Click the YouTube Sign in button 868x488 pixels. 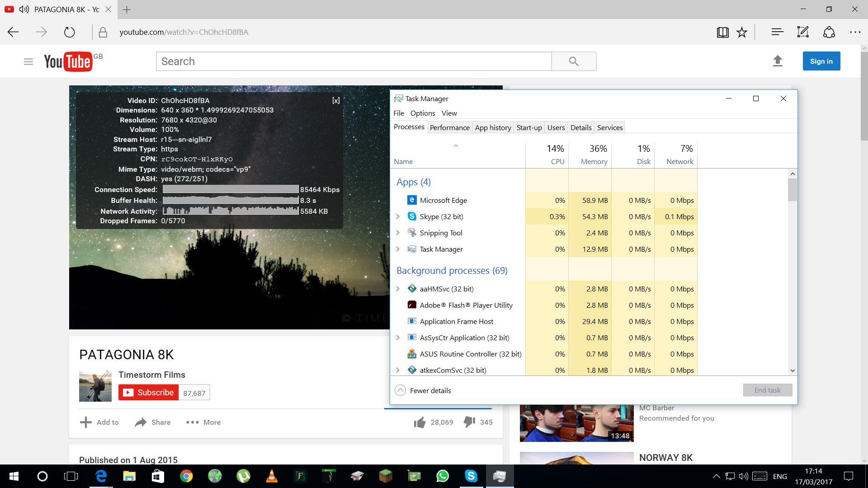point(821,61)
